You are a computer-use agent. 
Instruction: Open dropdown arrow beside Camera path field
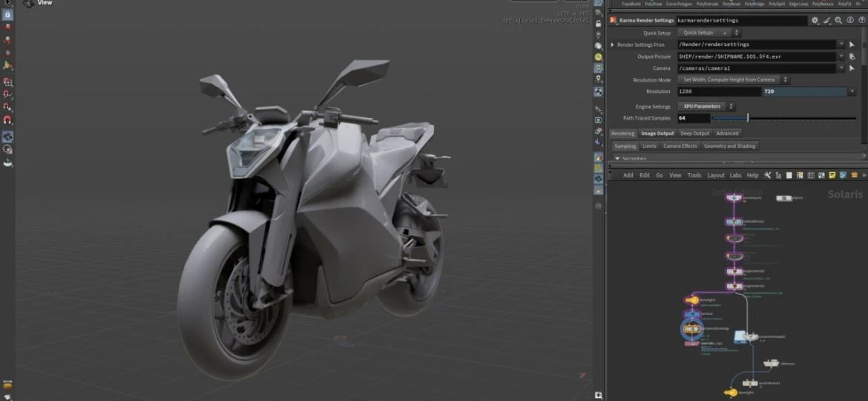[841, 68]
